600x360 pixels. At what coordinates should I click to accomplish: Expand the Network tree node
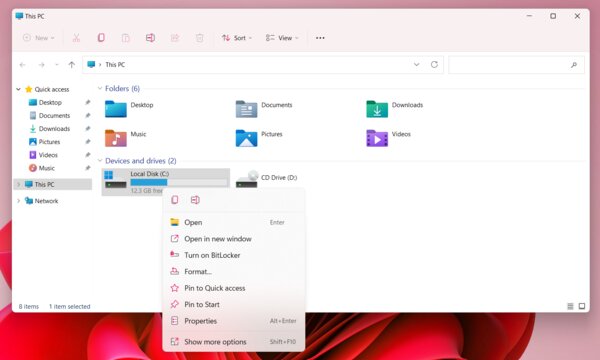(x=18, y=200)
